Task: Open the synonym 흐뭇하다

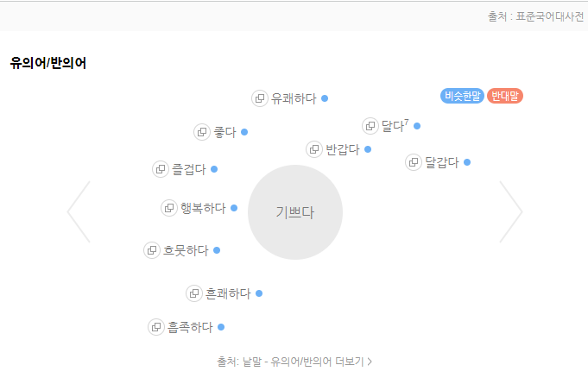Action: (x=186, y=250)
